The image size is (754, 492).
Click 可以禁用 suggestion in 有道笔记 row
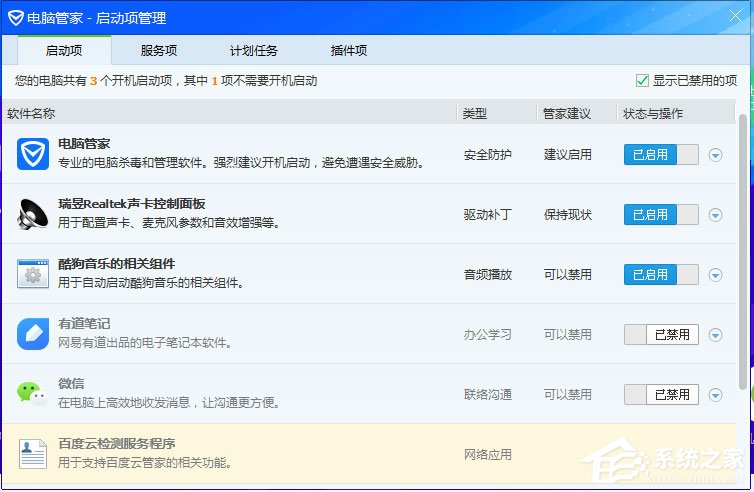567,335
